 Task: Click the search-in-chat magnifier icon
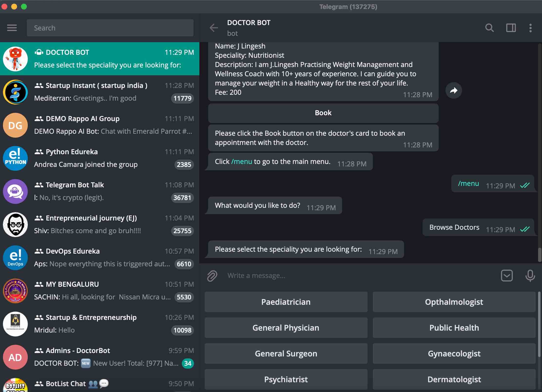tap(489, 28)
